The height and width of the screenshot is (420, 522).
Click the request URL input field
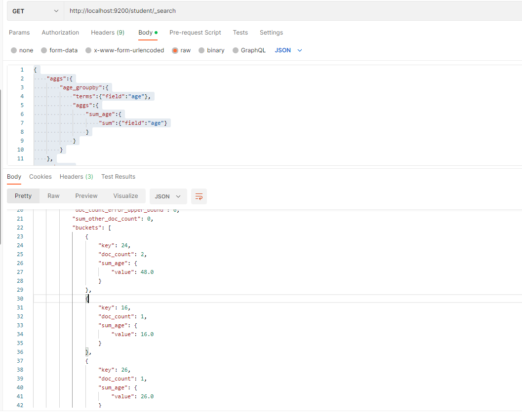[293, 11]
